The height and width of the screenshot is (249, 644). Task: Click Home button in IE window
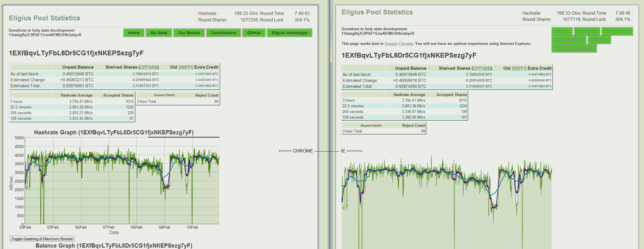(x=562, y=31)
